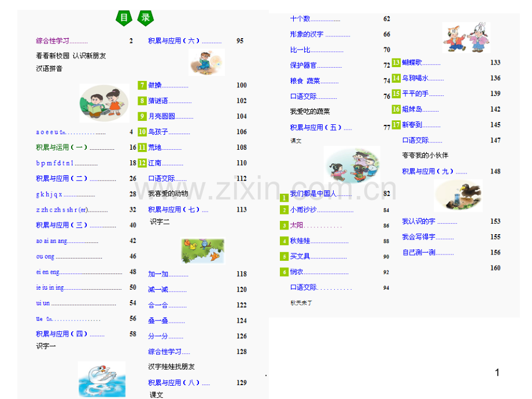532x399 pixels.
Task: Click the birds-and-fish illustration above 加一加
Action: [202, 251]
